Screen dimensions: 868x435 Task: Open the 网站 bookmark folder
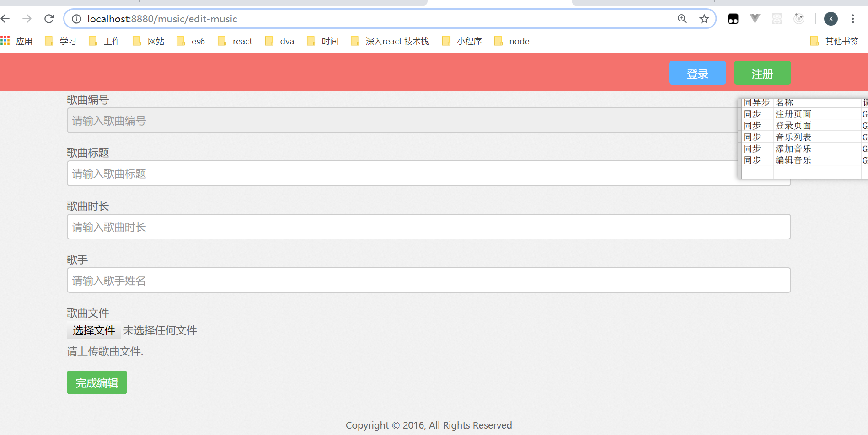click(x=148, y=41)
